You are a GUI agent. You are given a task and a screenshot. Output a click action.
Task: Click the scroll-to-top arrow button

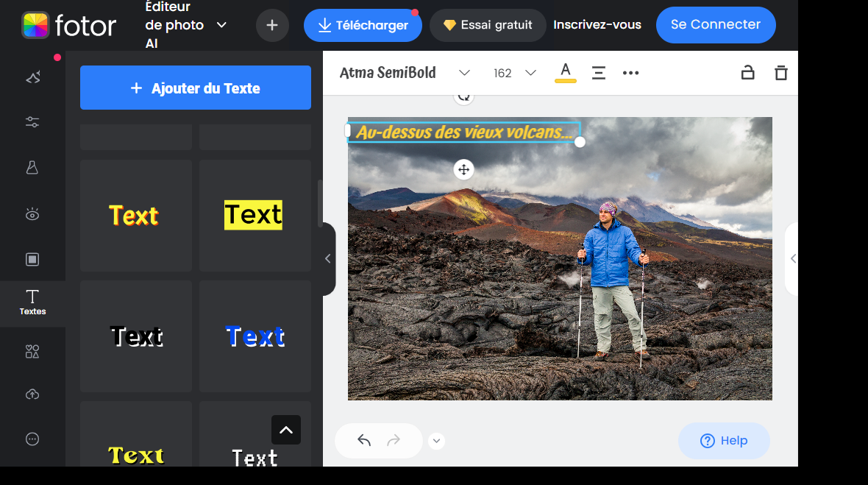[x=286, y=430]
